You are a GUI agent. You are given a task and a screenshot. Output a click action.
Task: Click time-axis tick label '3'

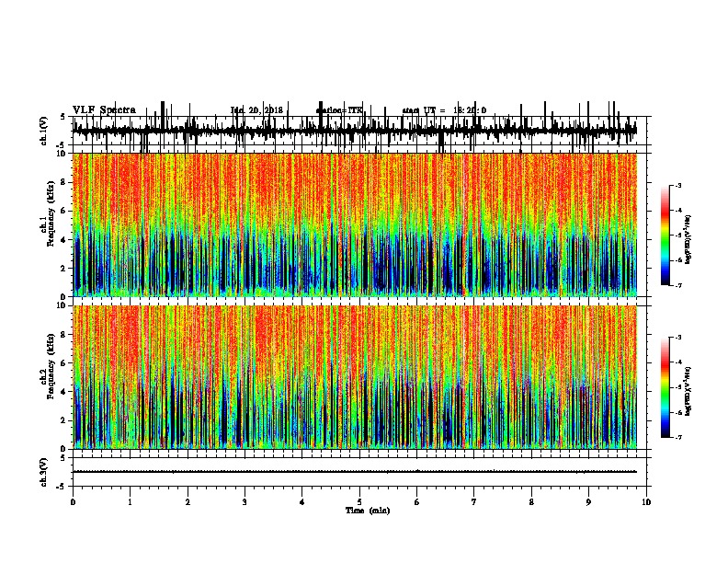(x=245, y=502)
